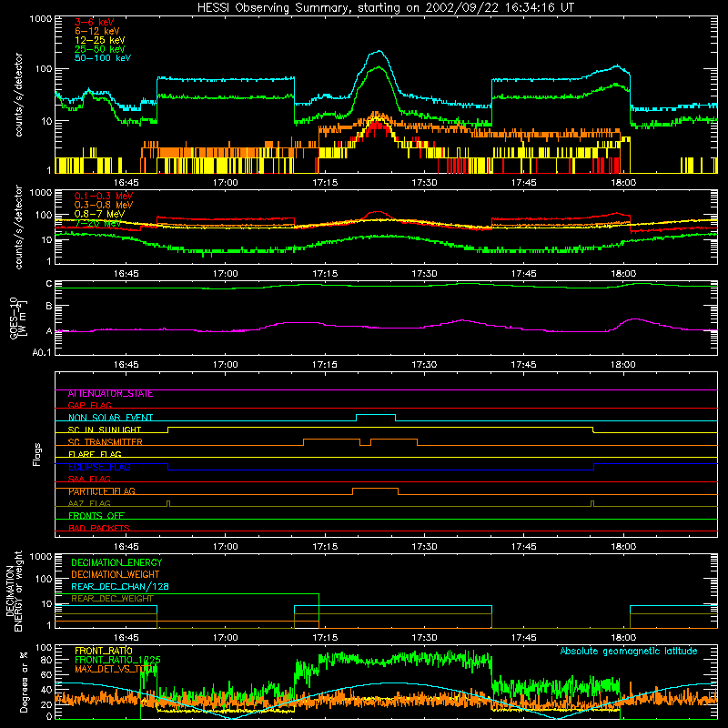
Task: Select the FRONTS_OFF flag label
Action: 96,516
